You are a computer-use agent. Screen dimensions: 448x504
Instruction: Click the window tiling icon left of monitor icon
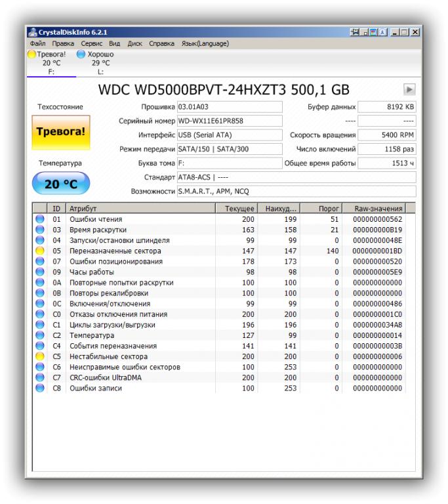(365, 32)
